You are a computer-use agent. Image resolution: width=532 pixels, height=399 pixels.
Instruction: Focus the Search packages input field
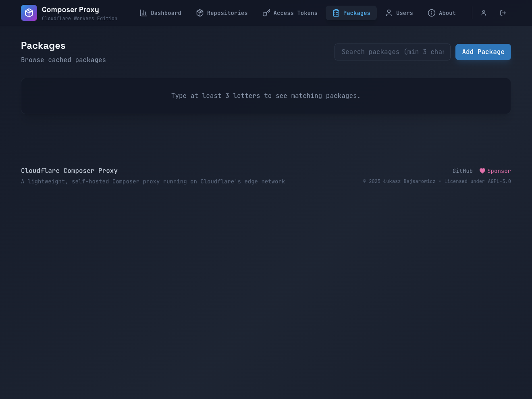point(392,52)
